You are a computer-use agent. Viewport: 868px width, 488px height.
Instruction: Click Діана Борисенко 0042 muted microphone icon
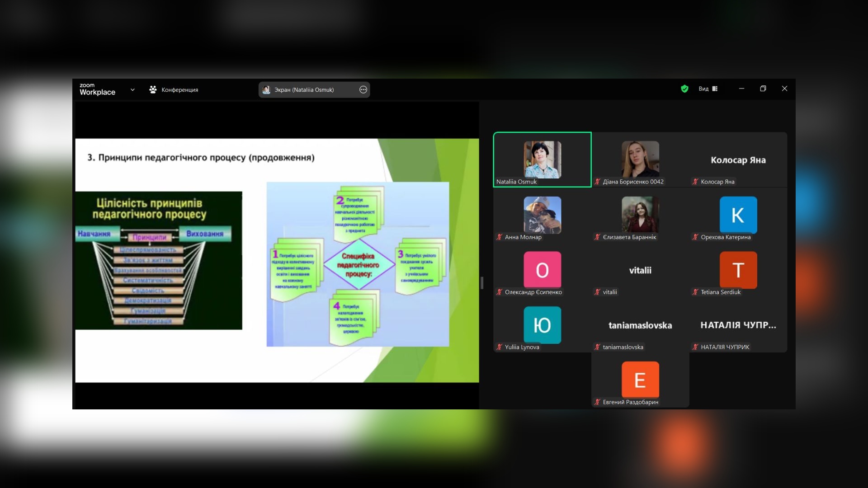click(x=597, y=182)
